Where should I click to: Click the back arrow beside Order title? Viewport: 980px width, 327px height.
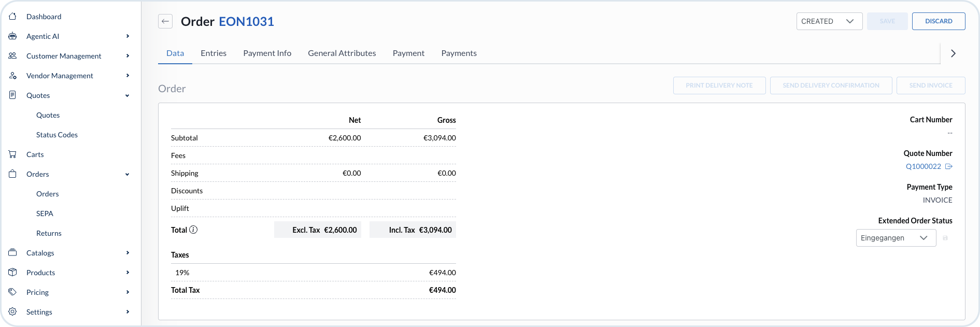tap(165, 21)
